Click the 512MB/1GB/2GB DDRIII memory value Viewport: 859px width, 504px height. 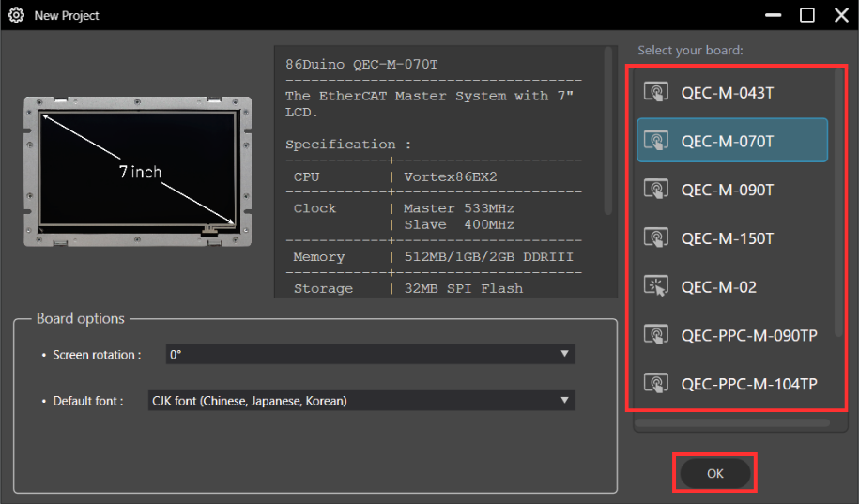(489, 257)
